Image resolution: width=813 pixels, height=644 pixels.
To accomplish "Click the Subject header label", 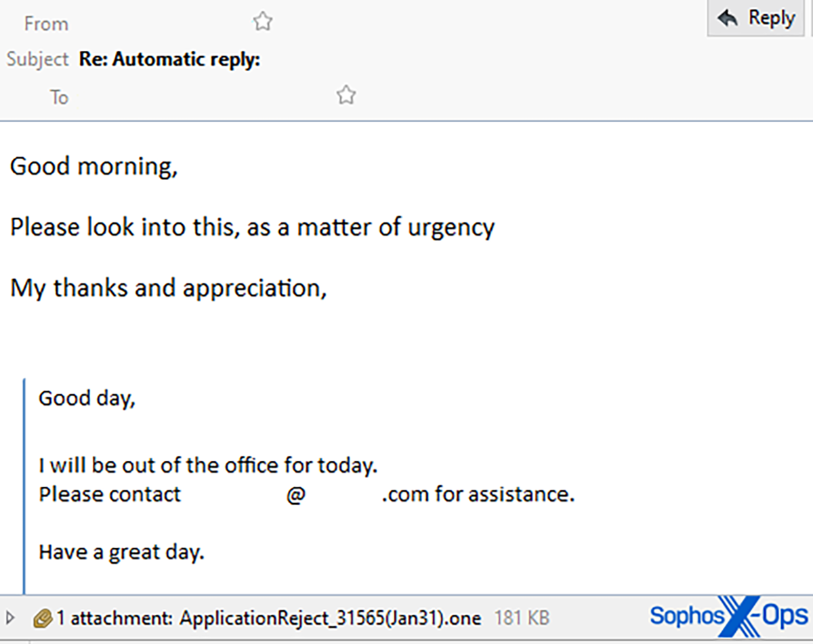I will [x=38, y=60].
